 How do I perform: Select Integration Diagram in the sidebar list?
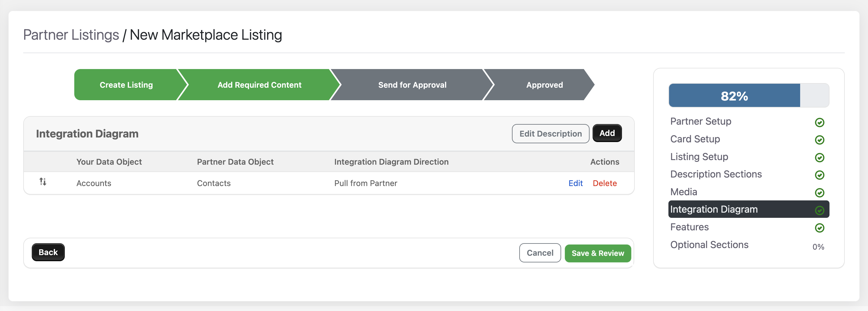[748, 209]
